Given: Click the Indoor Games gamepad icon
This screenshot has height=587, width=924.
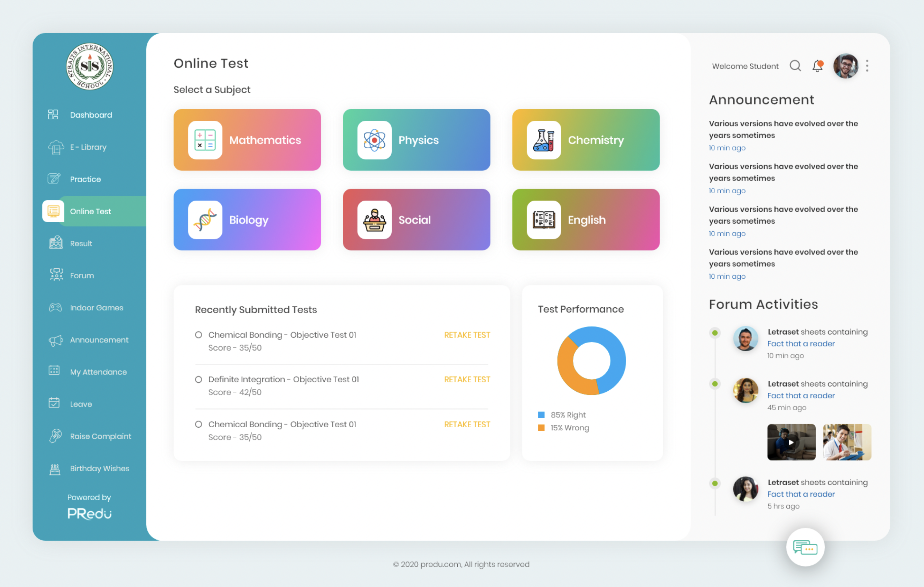Looking at the screenshot, I should tap(55, 308).
